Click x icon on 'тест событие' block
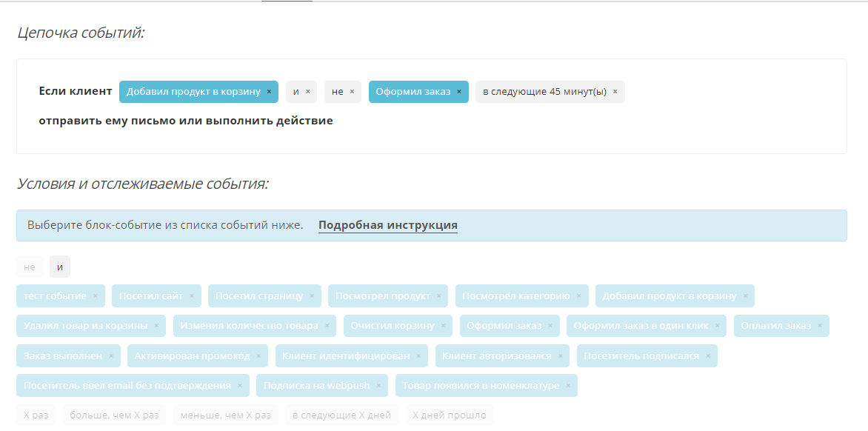Image resolution: width=868 pixels, height=431 pixels. coord(96,296)
